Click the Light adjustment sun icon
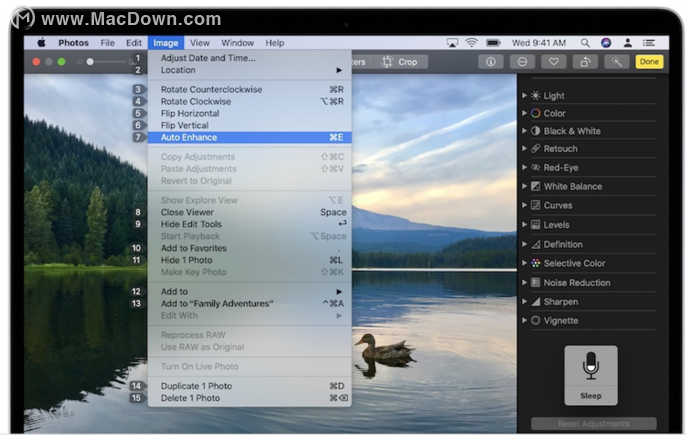 click(x=535, y=96)
